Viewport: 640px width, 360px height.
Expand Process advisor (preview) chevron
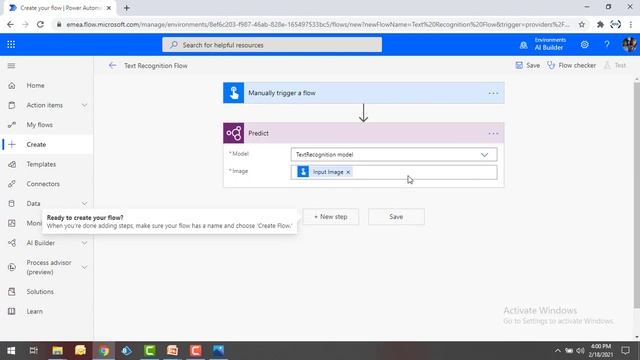(84, 267)
